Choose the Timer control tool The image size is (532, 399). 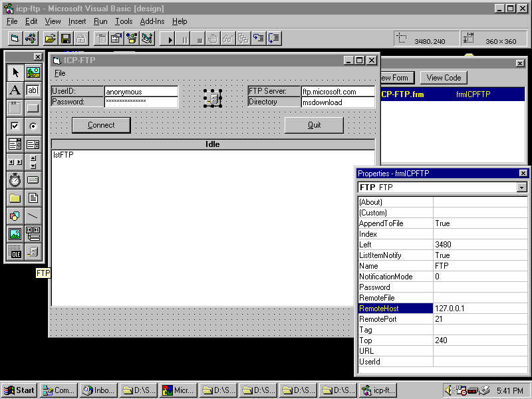coord(15,180)
